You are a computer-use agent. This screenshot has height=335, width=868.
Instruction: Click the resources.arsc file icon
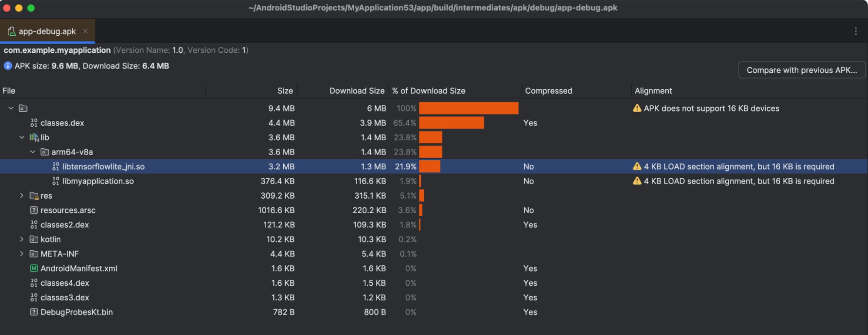(x=34, y=210)
